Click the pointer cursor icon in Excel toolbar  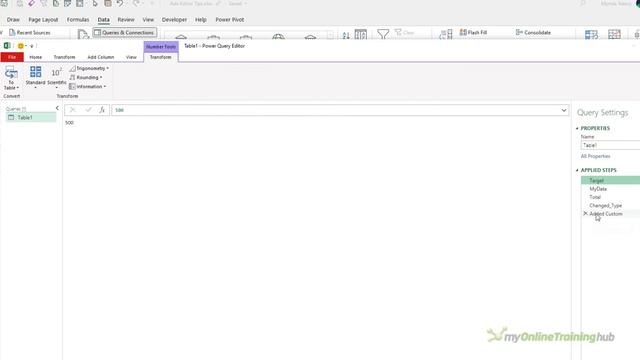coord(95,3)
